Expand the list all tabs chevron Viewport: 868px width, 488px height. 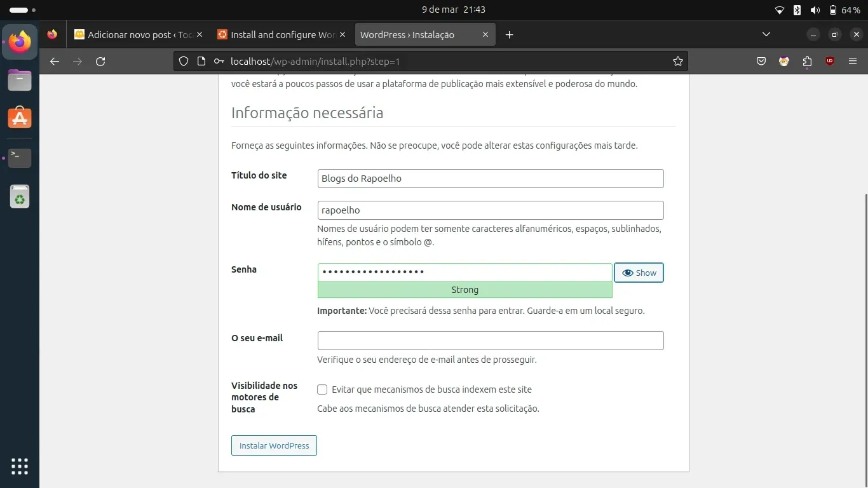pyautogui.click(x=766, y=34)
